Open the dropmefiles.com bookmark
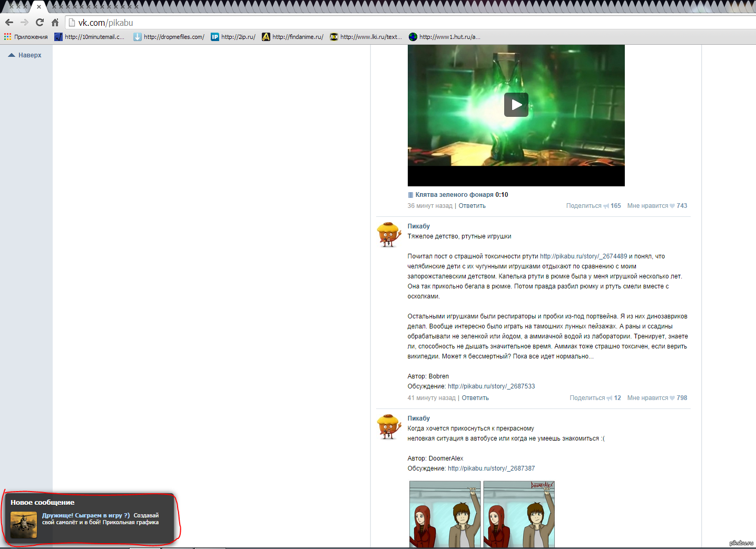Screen dimensions: 756x549 (x=169, y=37)
